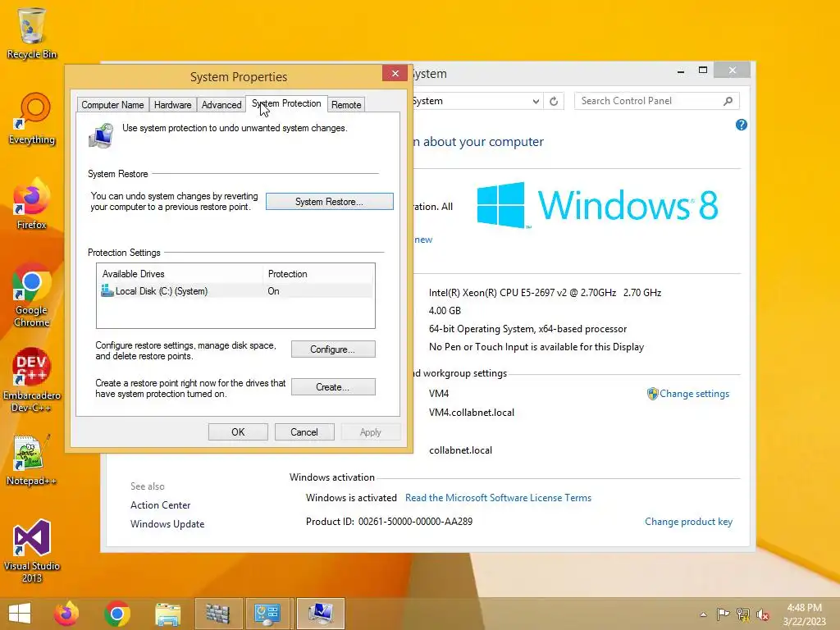Click the Change settings link

point(694,394)
